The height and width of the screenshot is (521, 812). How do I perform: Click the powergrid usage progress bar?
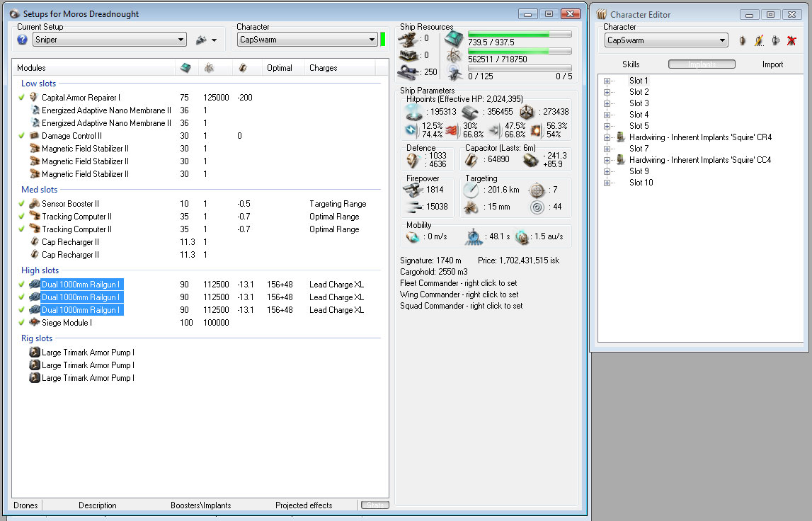(x=520, y=51)
